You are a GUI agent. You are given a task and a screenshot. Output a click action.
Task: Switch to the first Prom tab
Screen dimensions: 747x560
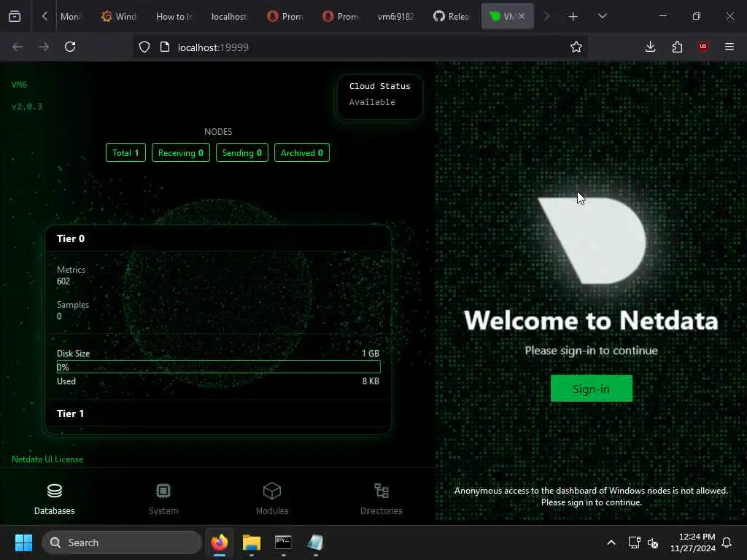285,17
